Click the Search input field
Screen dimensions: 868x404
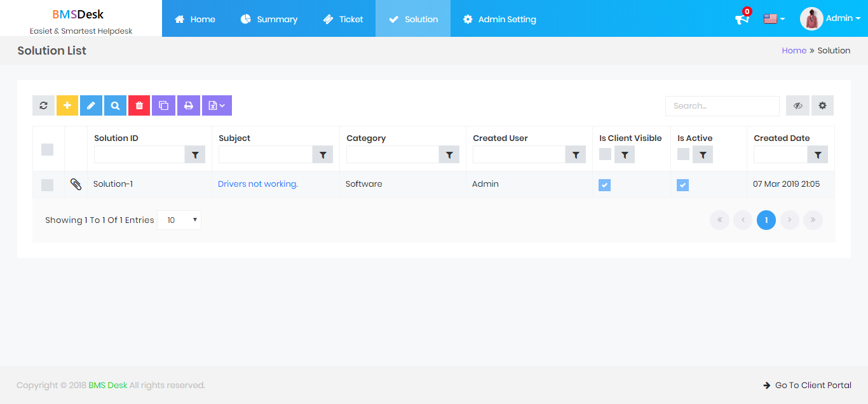click(x=722, y=106)
